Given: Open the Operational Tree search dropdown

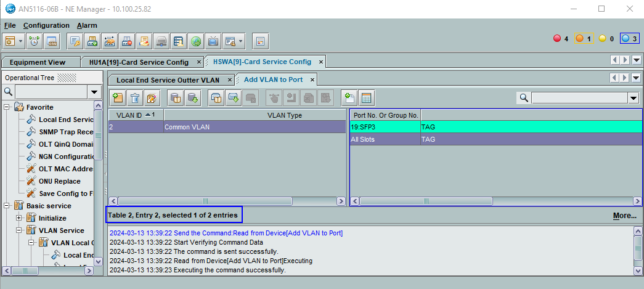Looking at the screenshot, I should [x=94, y=92].
